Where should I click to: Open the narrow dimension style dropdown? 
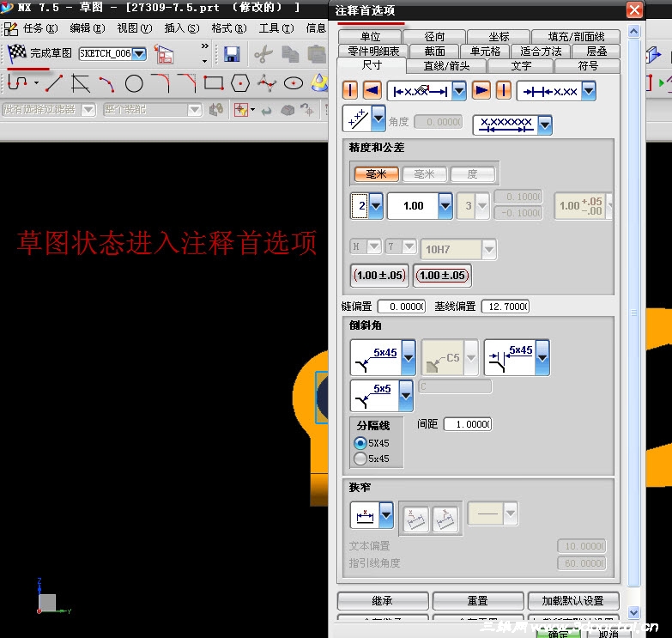(386, 514)
